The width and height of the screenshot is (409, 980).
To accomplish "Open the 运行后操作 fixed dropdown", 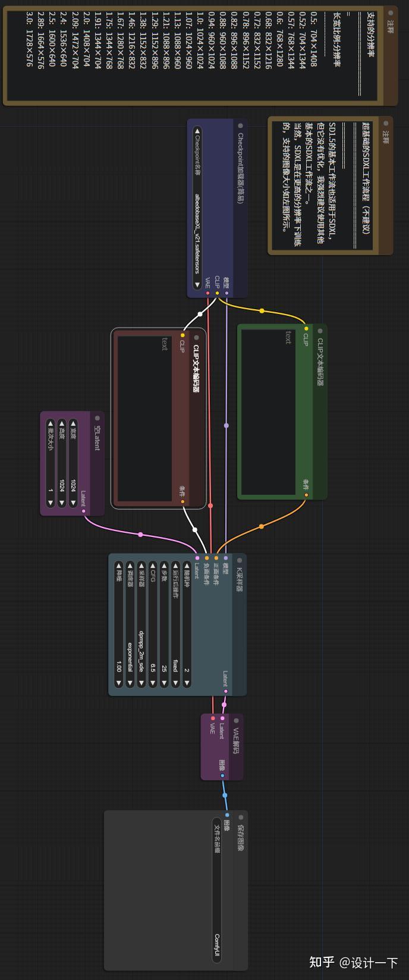I will (x=175, y=624).
